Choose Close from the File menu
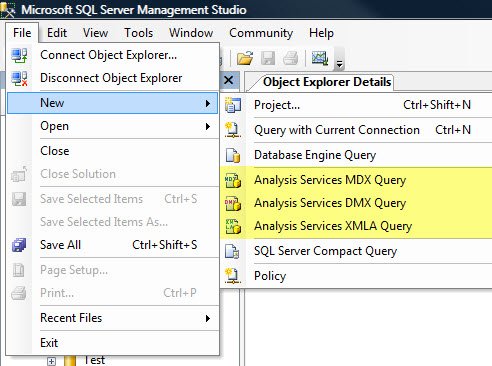This screenshot has height=366, width=492. [x=112, y=151]
